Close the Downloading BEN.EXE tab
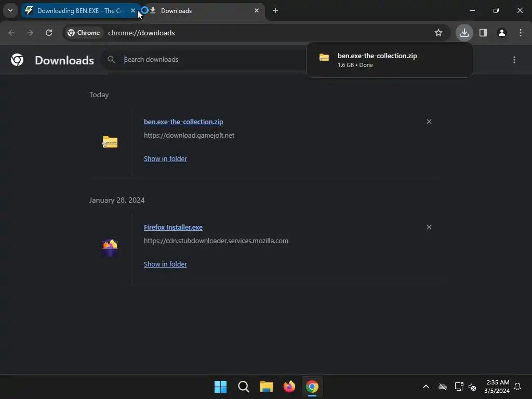The image size is (532, 399). [x=133, y=10]
